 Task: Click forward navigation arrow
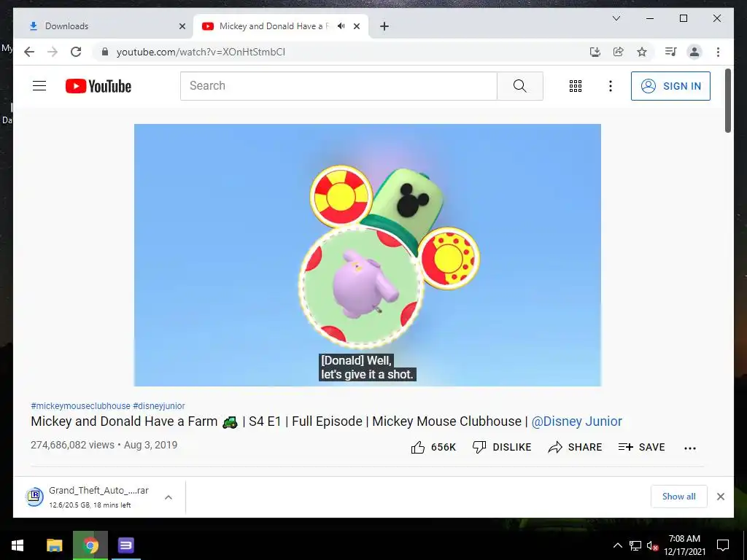coord(53,52)
